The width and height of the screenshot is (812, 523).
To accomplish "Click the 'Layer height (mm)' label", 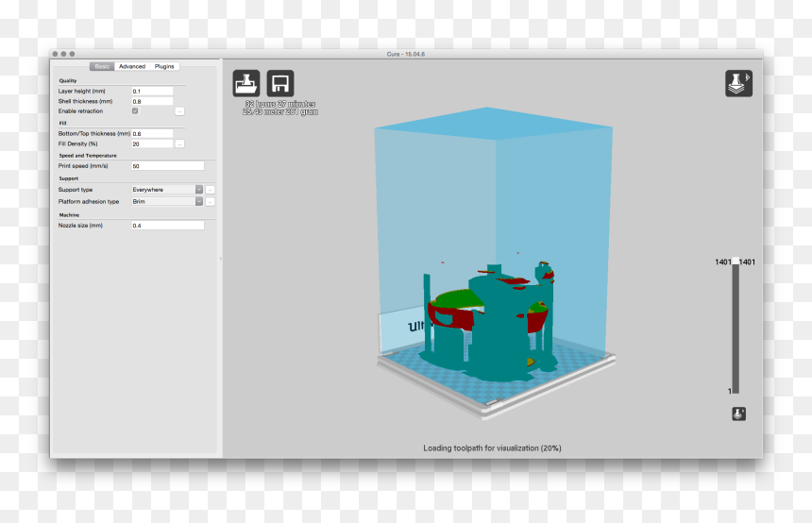I will (82, 92).
